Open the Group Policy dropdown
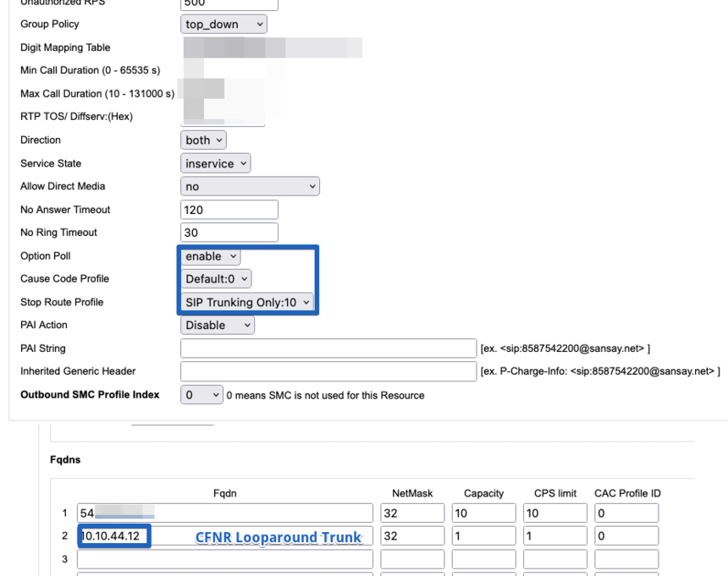 [223, 25]
